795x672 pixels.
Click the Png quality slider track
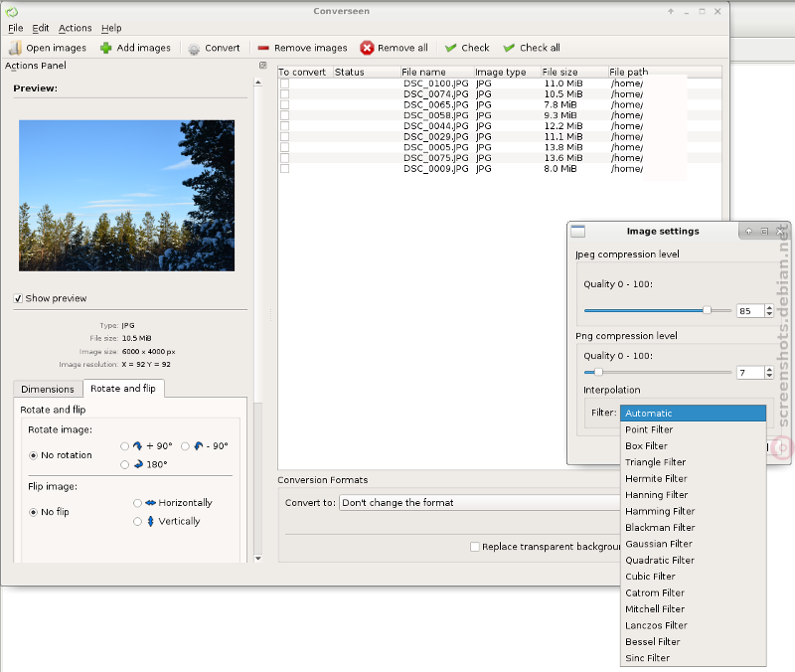click(x=658, y=372)
